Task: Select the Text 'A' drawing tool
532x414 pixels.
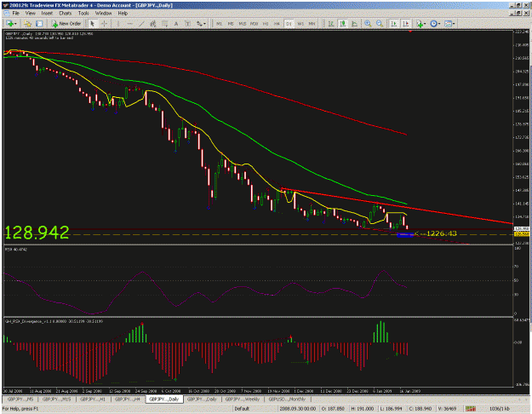Action: click(x=176, y=24)
